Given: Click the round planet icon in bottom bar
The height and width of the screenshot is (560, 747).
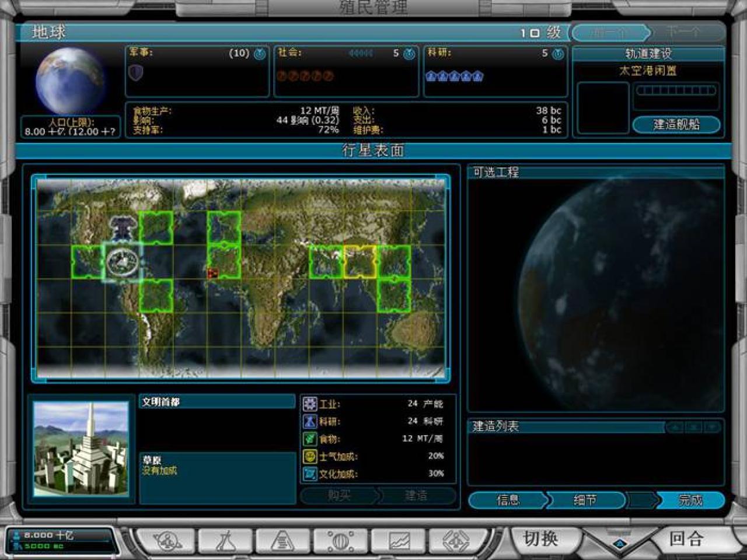Looking at the screenshot, I should (x=340, y=541).
